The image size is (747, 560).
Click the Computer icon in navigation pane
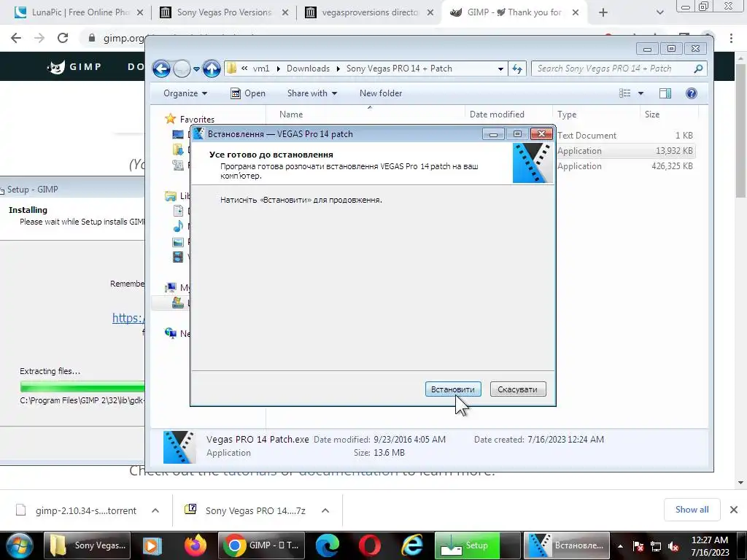click(171, 287)
